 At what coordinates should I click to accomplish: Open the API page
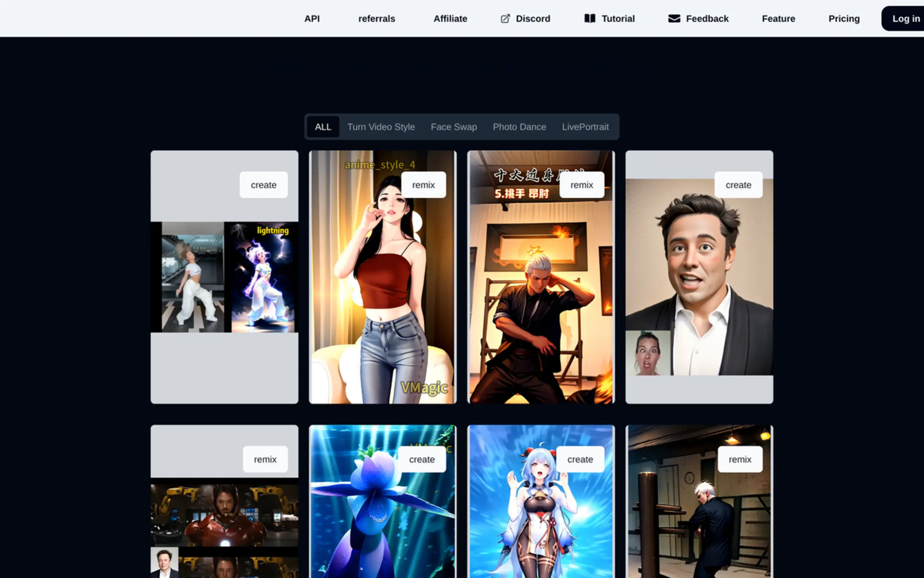[x=312, y=19]
